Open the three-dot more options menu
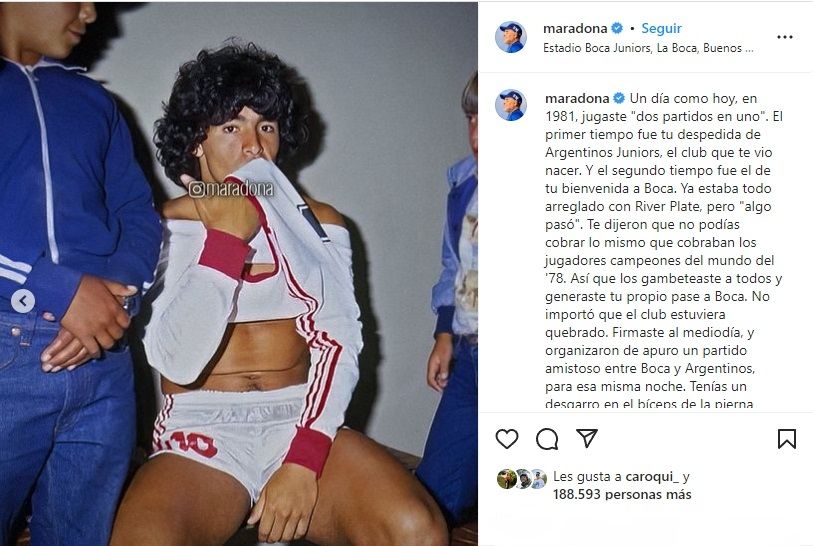The height and width of the screenshot is (546, 813). [x=784, y=37]
